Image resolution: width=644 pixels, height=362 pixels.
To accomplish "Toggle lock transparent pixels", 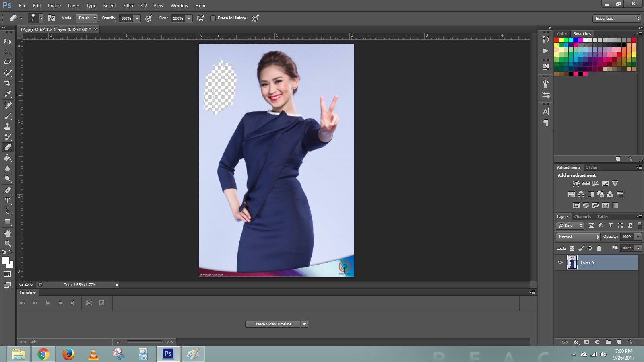I will tap(572, 248).
